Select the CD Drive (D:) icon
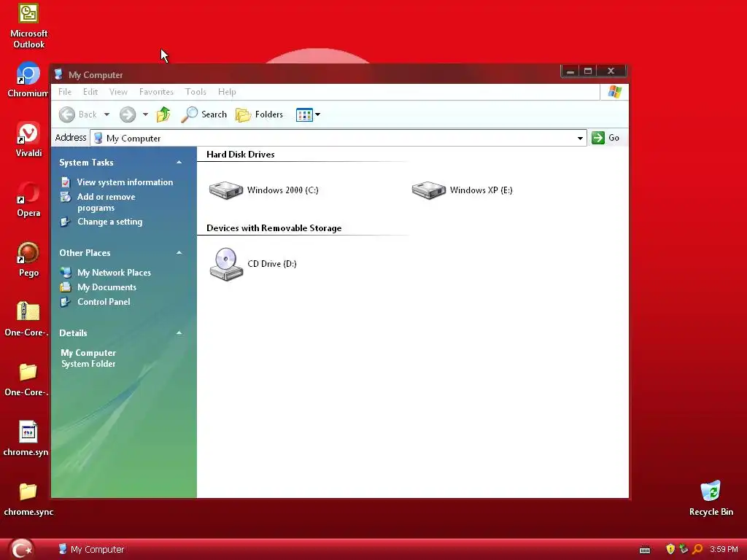 coord(253,264)
